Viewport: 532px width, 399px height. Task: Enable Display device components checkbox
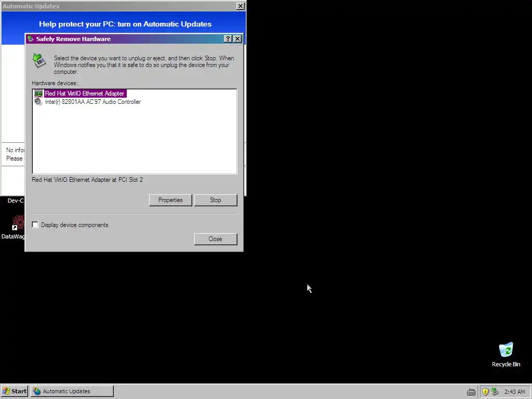point(35,224)
